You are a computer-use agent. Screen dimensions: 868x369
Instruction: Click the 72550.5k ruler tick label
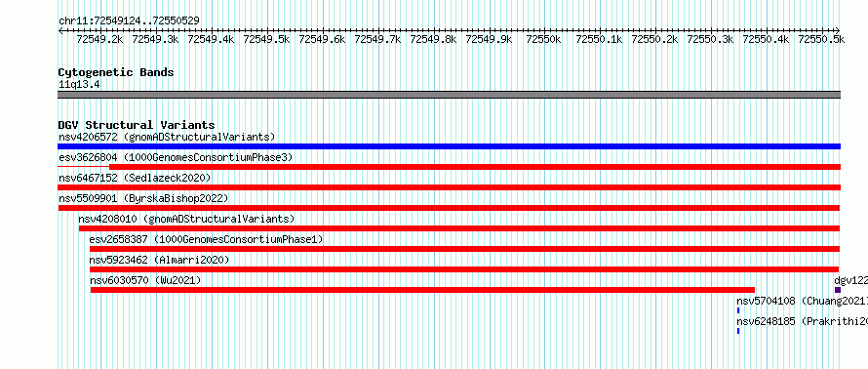click(x=821, y=39)
